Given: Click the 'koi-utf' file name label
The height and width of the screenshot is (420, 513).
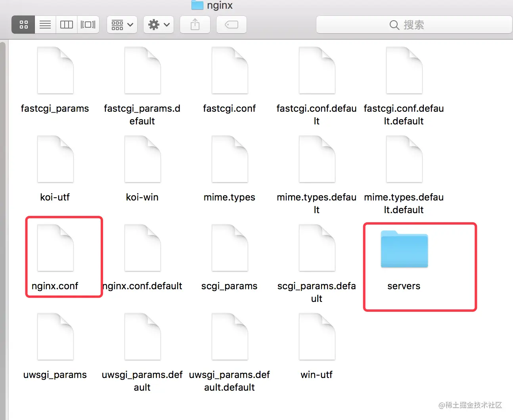Looking at the screenshot, I should [x=55, y=197].
